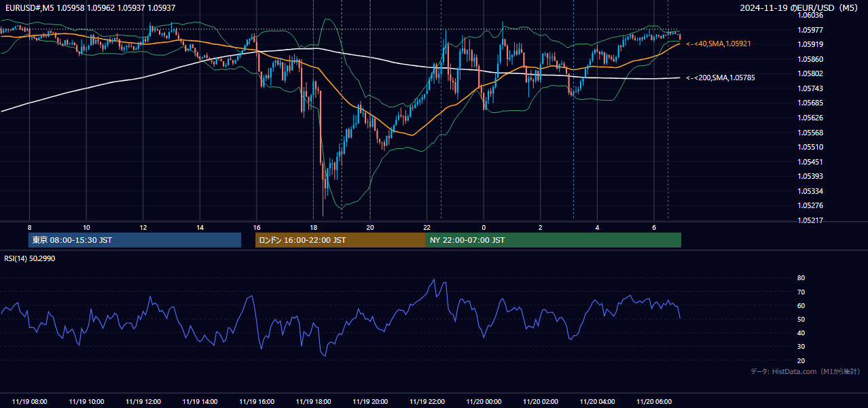Image resolution: width=868 pixels, height=408 pixels.
Task: Click RSI axis level 80
Action: [x=801, y=278]
